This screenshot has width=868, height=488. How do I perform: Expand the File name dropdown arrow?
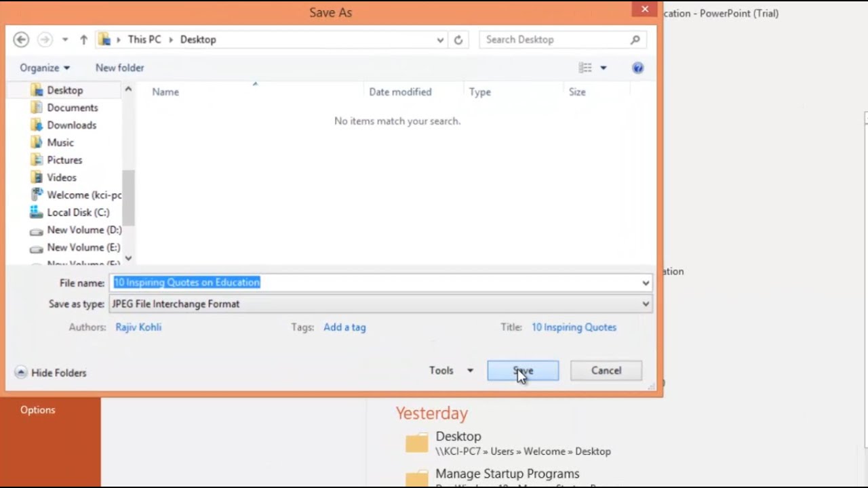(x=646, y=283)
